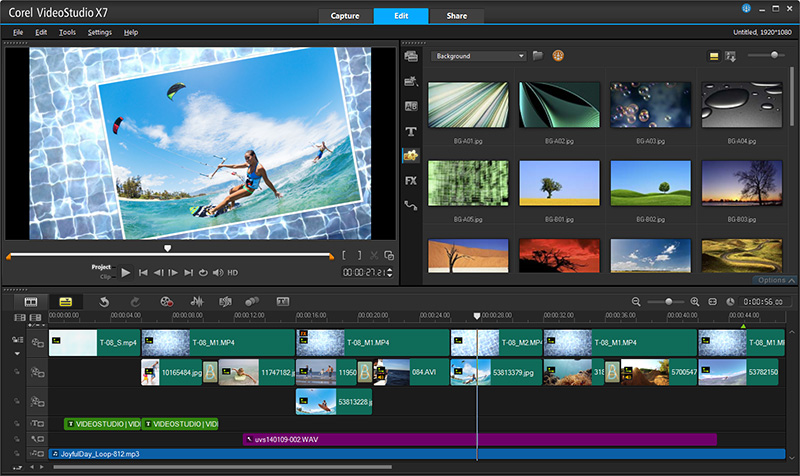Screen dimensions: 800x476
Task: Click the Undo arrow in timeline toolbar
Action: [104, 301]
